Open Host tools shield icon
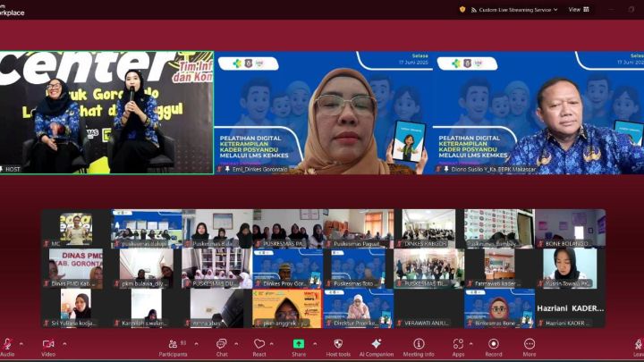 (x=338, y=344)
